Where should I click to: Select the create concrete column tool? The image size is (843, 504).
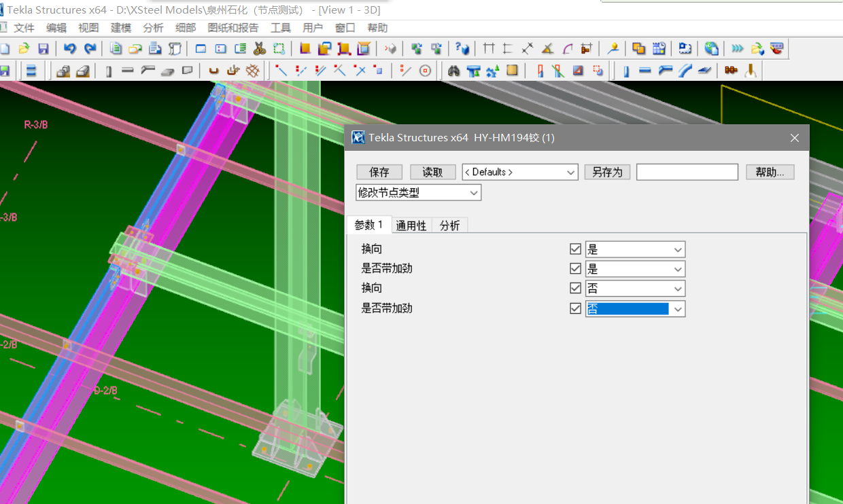pyautogui.click(x=109, y=71)
